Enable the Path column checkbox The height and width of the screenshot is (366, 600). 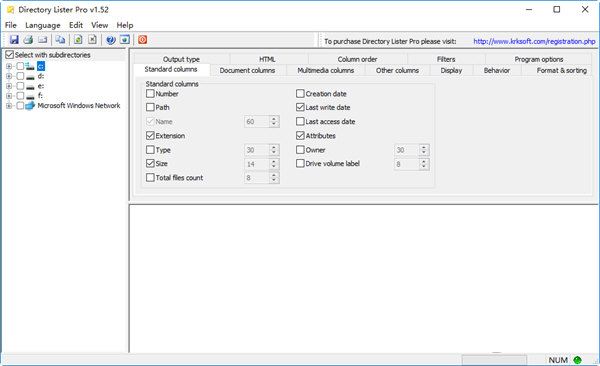tap(150, 107)
